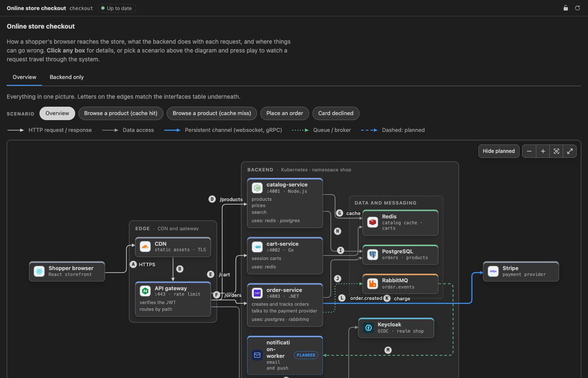Image resolution: width=588 pixels, height=378 pixels.
Task: Click the cart-service node
Action: 285,256
